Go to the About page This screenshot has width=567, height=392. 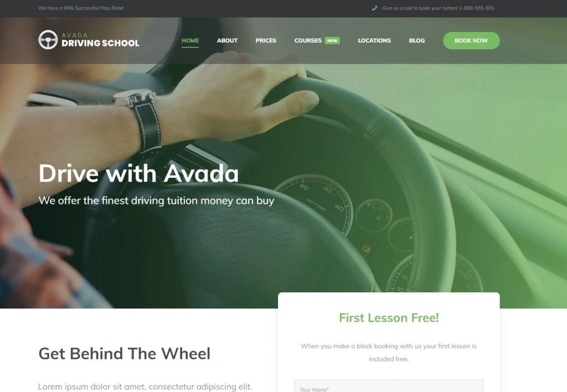(227, 40)
